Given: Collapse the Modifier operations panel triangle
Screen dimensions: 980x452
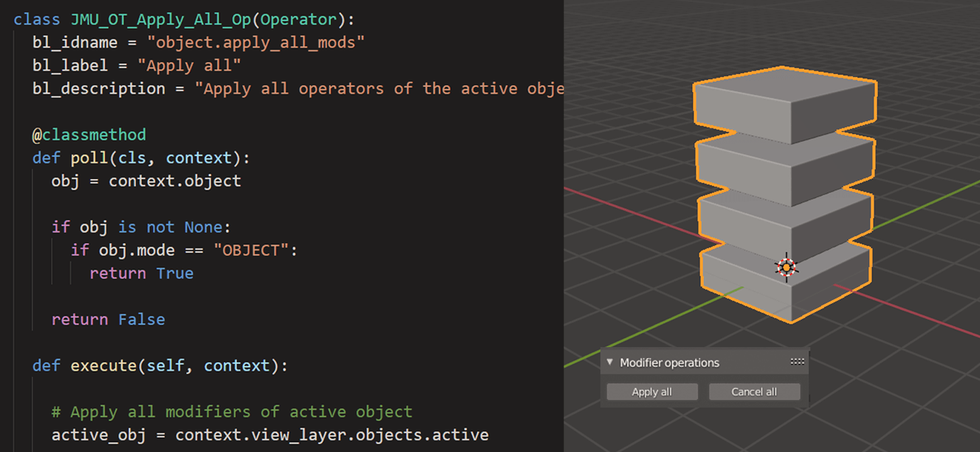Looking at the screenshot, I should click(x=609, y=362).
